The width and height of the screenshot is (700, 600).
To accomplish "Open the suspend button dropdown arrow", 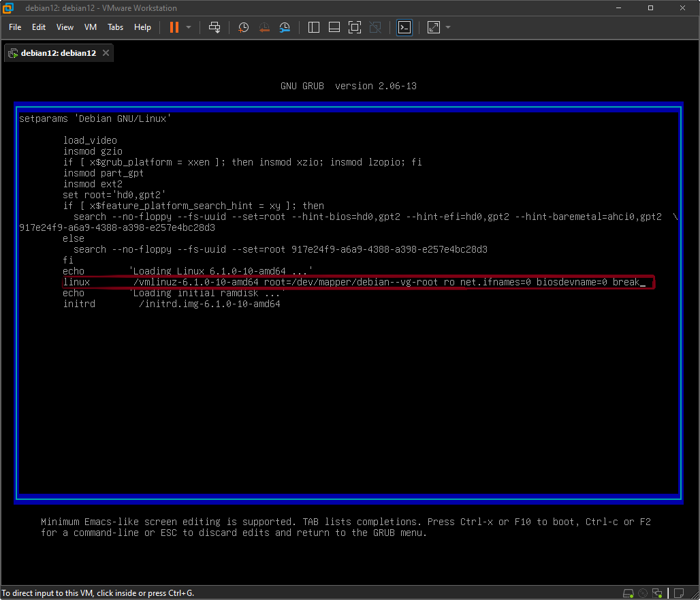I will click(x=189, y=27).
